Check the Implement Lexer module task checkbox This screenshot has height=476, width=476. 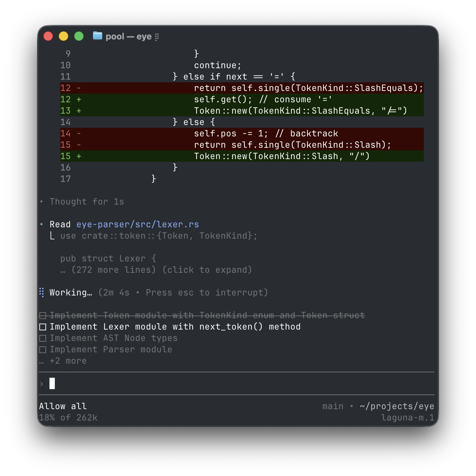[42, 327]
